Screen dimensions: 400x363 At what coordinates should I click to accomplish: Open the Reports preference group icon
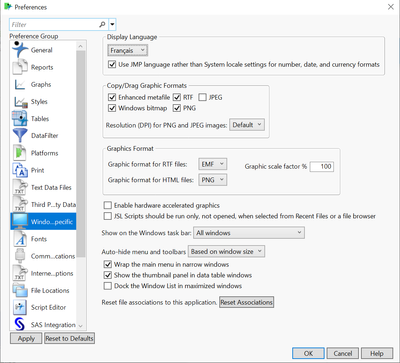(20, 67)
